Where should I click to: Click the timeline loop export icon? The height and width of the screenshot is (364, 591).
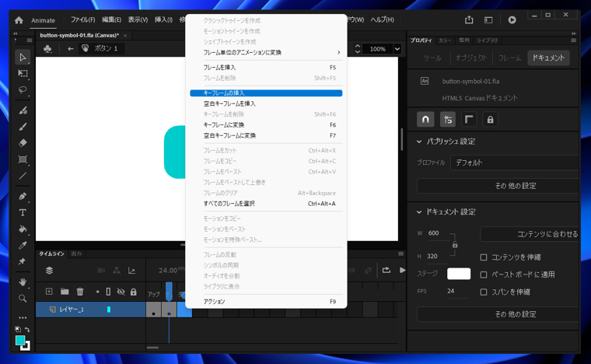tap(386, 270)
